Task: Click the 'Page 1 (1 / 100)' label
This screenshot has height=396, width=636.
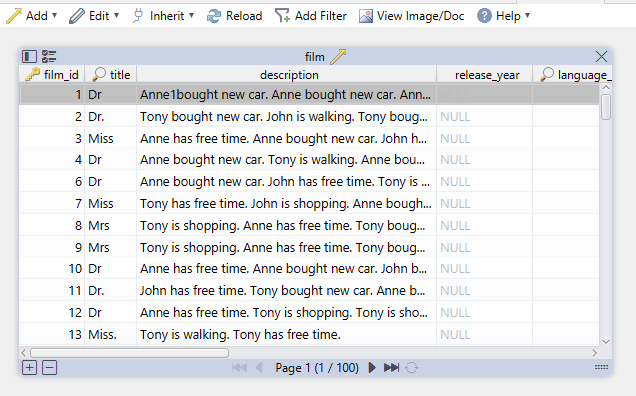Action: tap(317, 368)
